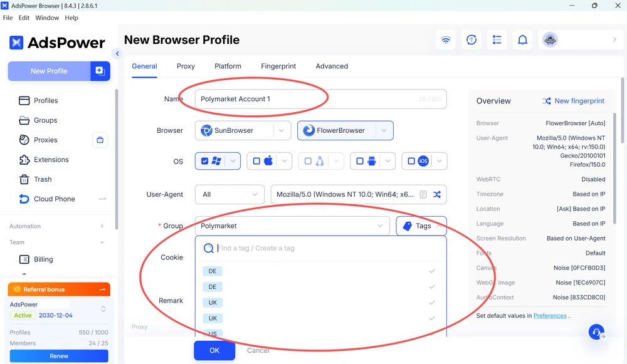Expand the account arrow beside avatar
Image resolution: width=627 pixels, height=364 pixels.
pos(614,39)
